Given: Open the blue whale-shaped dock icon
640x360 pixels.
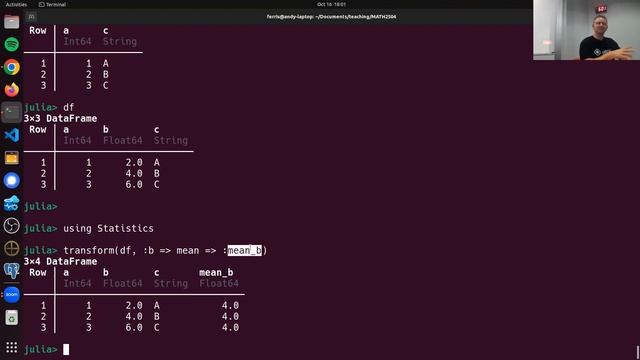Looking at the screenshot, I should click(x=11, y=203).
